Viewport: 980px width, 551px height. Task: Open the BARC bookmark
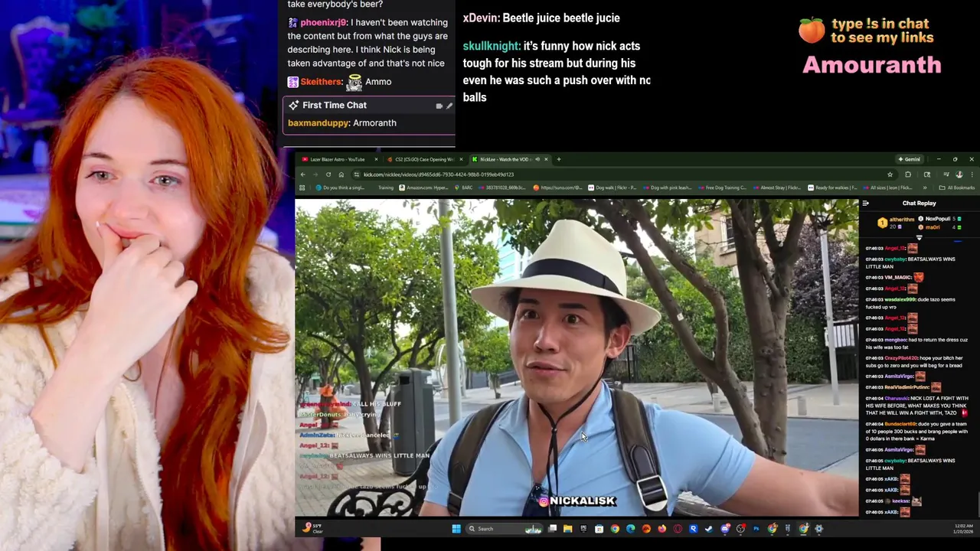[462, 187]
